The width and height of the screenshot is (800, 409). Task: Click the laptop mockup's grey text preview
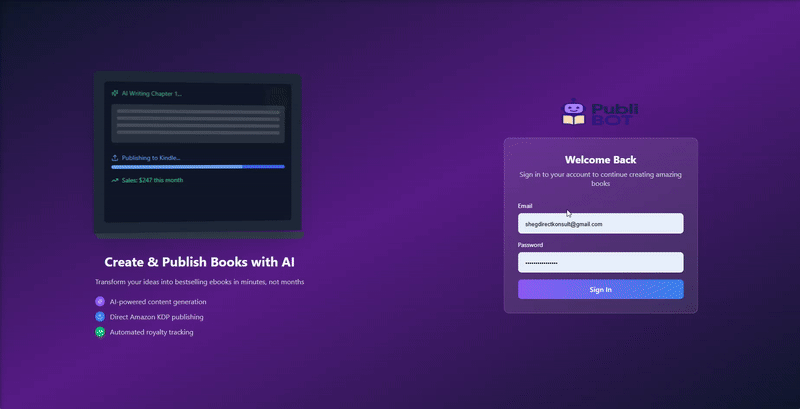[198, 123]
